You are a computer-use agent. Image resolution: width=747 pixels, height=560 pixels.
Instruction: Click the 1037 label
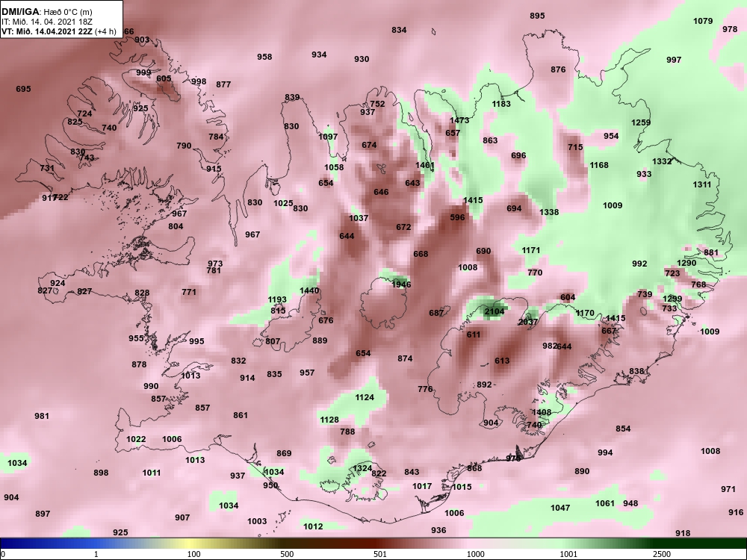coord(359,217)
